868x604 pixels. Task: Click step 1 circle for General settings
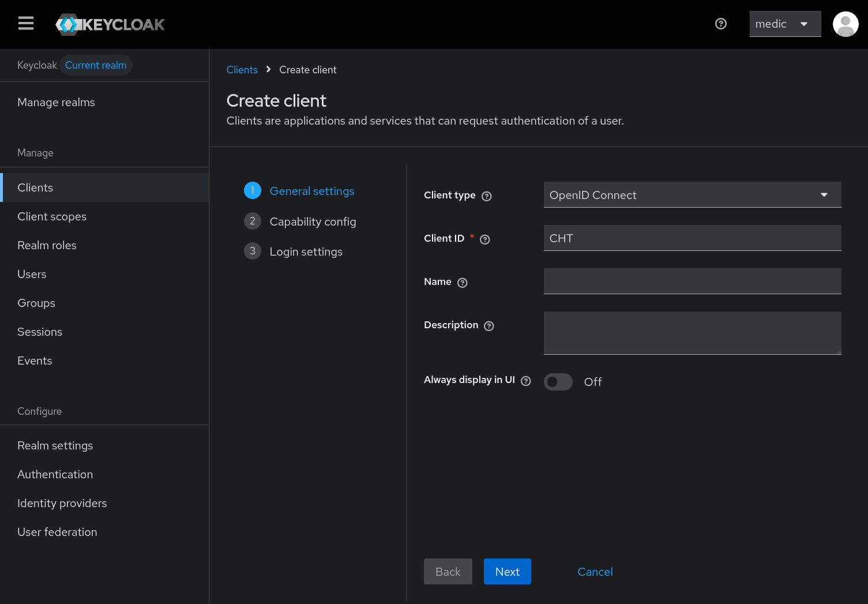click(253, 190)
